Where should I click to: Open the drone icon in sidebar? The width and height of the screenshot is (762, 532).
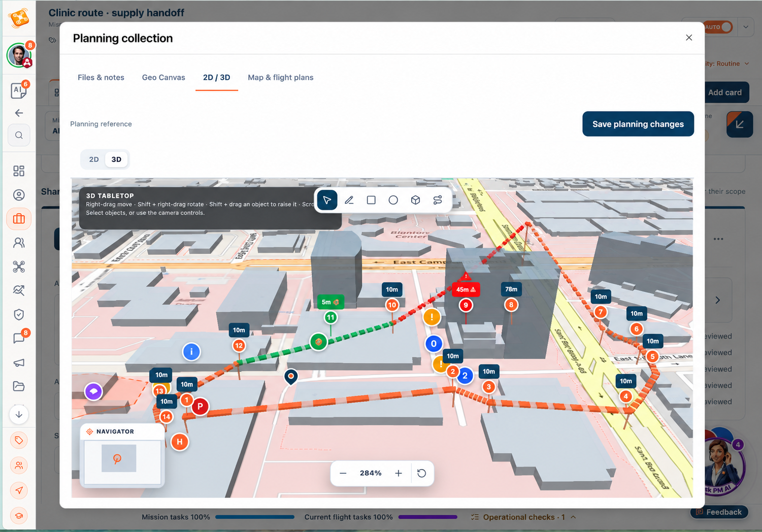[19, 267]
